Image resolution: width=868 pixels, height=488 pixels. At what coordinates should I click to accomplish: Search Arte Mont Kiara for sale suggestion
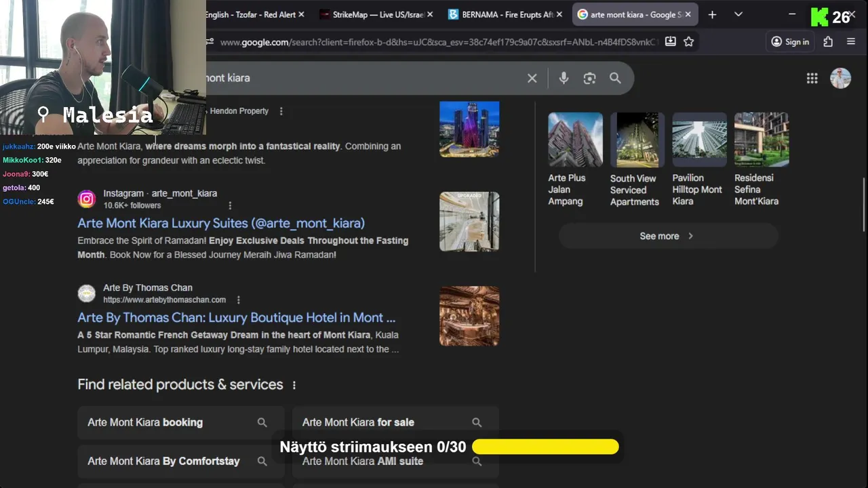point(395,422)
